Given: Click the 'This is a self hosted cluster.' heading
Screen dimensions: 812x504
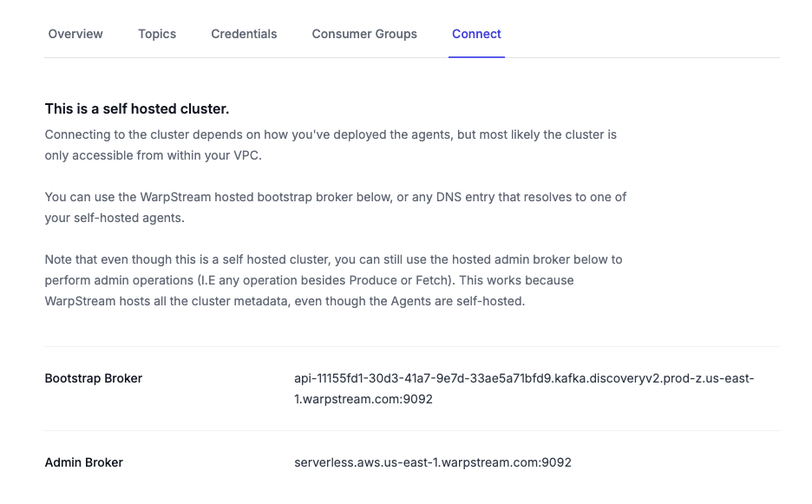Looking at the screenshot, I should [137, 109].
